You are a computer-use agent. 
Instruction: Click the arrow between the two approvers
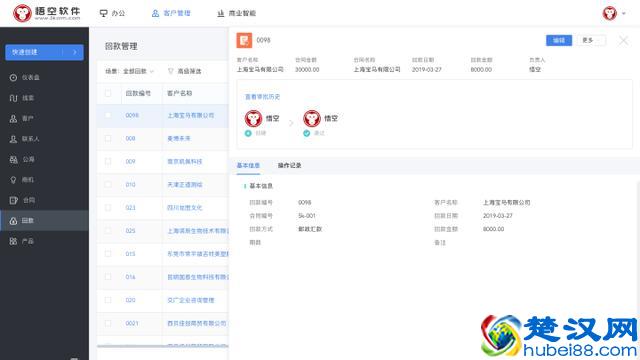[x=291, y=122]
